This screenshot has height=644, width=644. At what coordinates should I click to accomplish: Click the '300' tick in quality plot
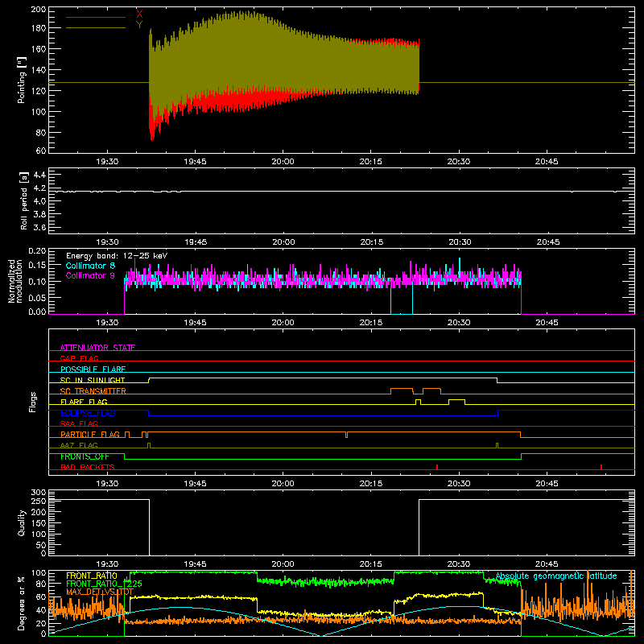coord(39,492)
